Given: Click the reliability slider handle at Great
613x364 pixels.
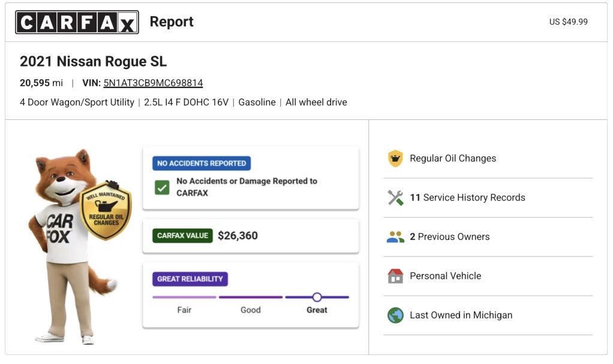Looking at the screenshot, I should [x=317, y=297].
